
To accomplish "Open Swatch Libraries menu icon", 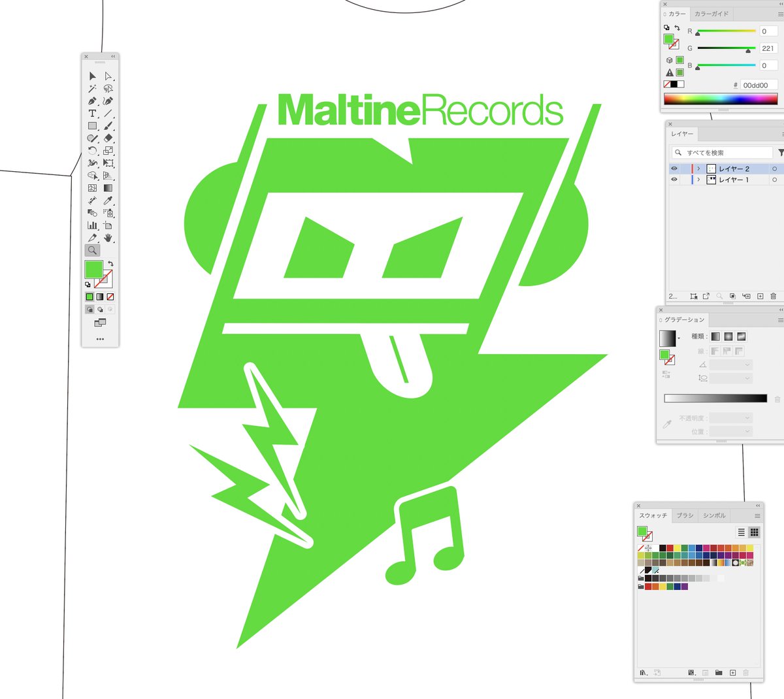I will pyautogui.click(x=644, y=672).
